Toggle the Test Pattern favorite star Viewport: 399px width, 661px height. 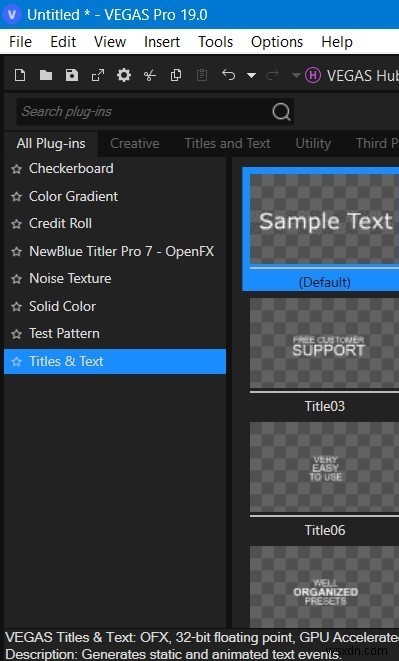(16, 334)
